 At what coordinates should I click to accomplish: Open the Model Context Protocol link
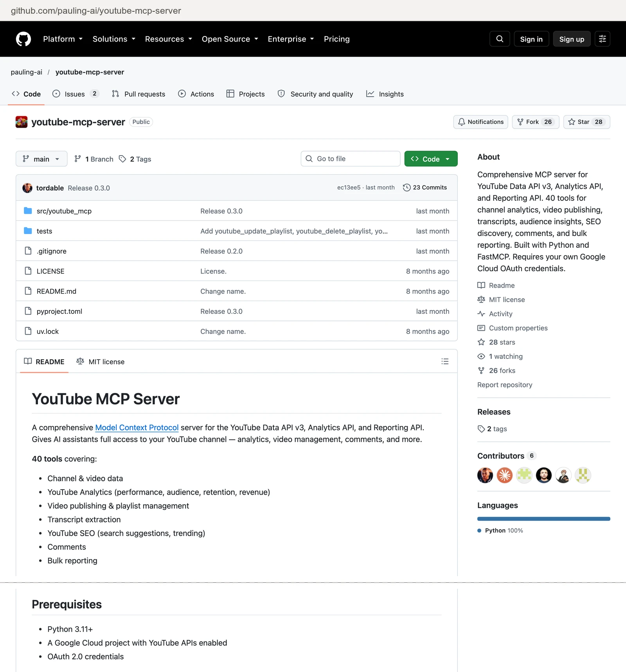click(137, 427)
